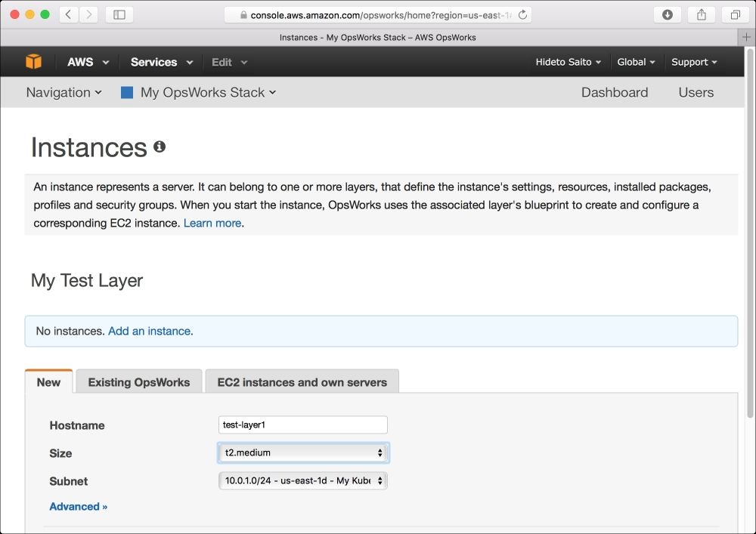Click the page vertical scrollbar
The image size is (756, 534).
[x=750, y=233]
